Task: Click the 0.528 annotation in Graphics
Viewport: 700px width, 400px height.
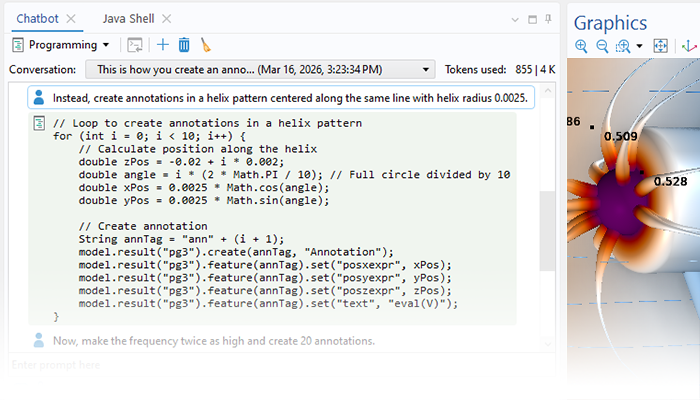Action: (671, 181)
